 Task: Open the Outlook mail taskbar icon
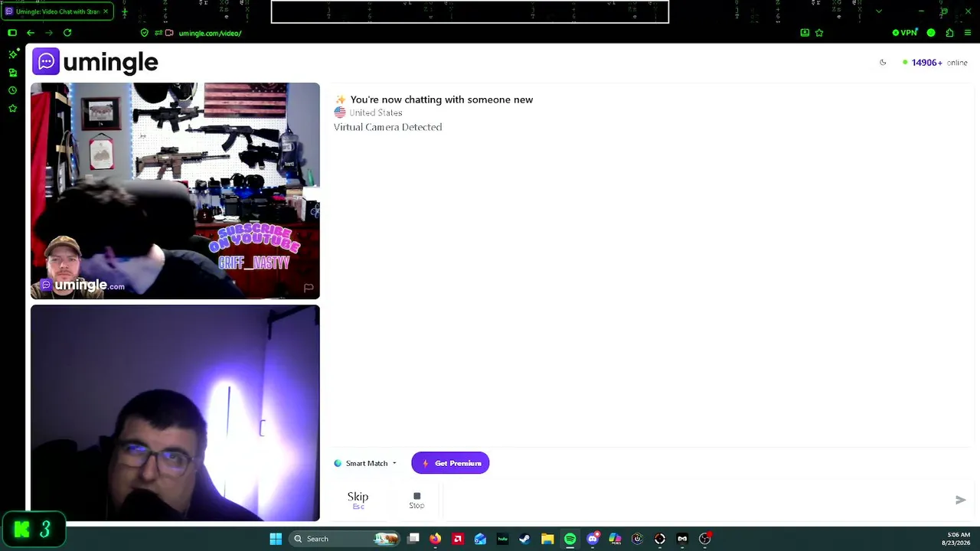click(480, 539)
